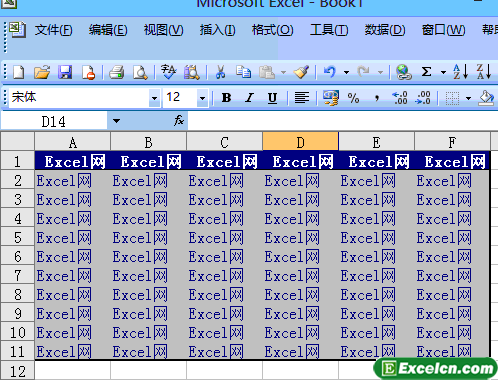The height and width of the screenshot is (380, 498).
Task: Click the Permission document icon
Action: tap(89, 72)
